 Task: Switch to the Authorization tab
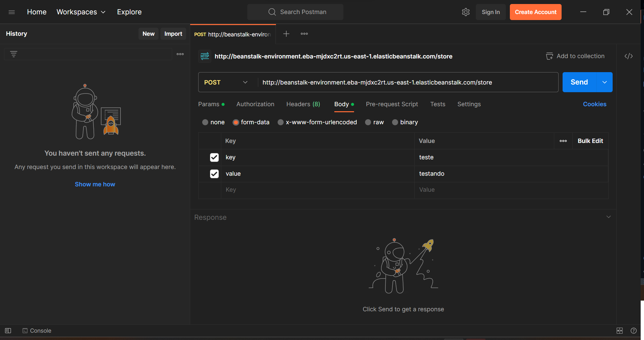(x=255, y=104)
